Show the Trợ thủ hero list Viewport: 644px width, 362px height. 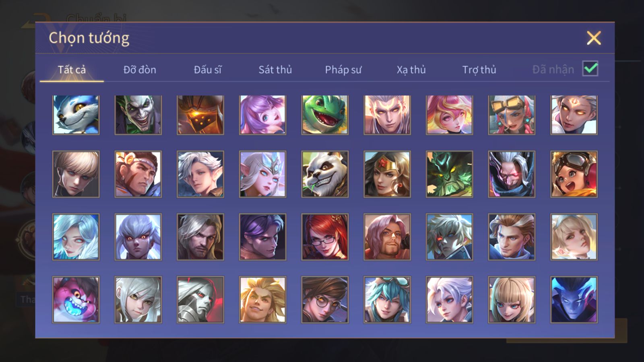[x=479, y=70]
